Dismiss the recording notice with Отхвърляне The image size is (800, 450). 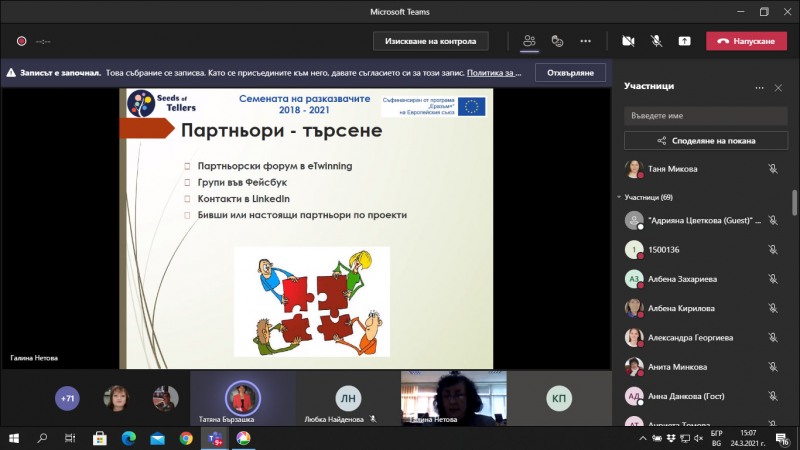coord(570,72)
